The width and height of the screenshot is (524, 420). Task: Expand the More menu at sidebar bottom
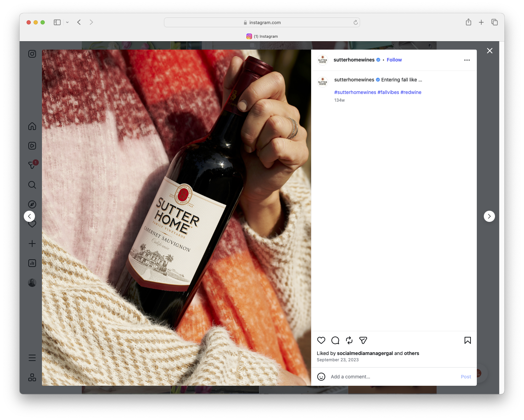coord(32,357)
